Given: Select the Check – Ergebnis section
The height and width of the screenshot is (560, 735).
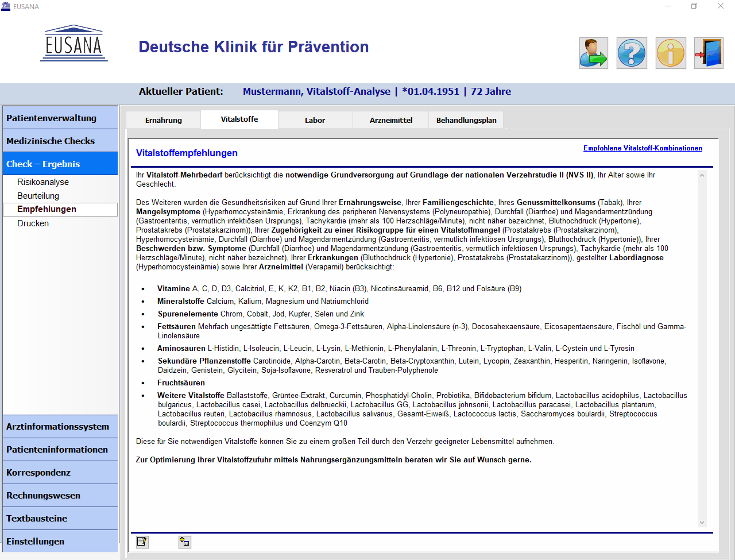Looking at the screenshot, I should coord(60,164).
